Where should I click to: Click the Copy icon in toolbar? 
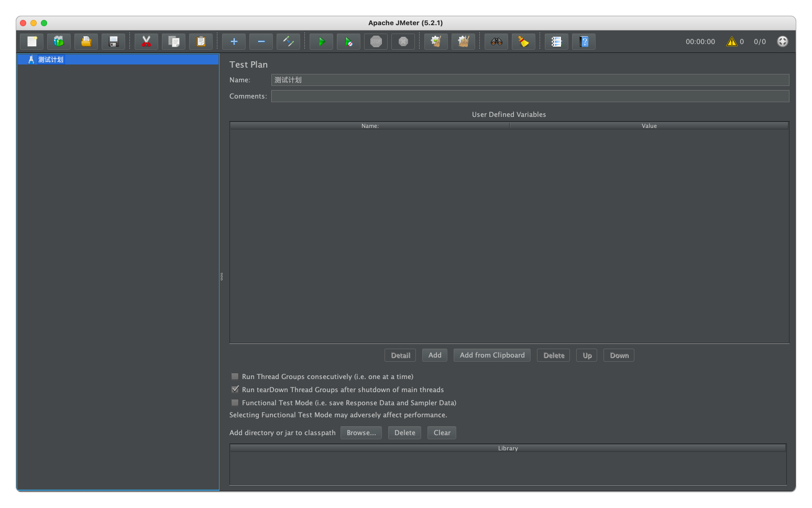173,41
